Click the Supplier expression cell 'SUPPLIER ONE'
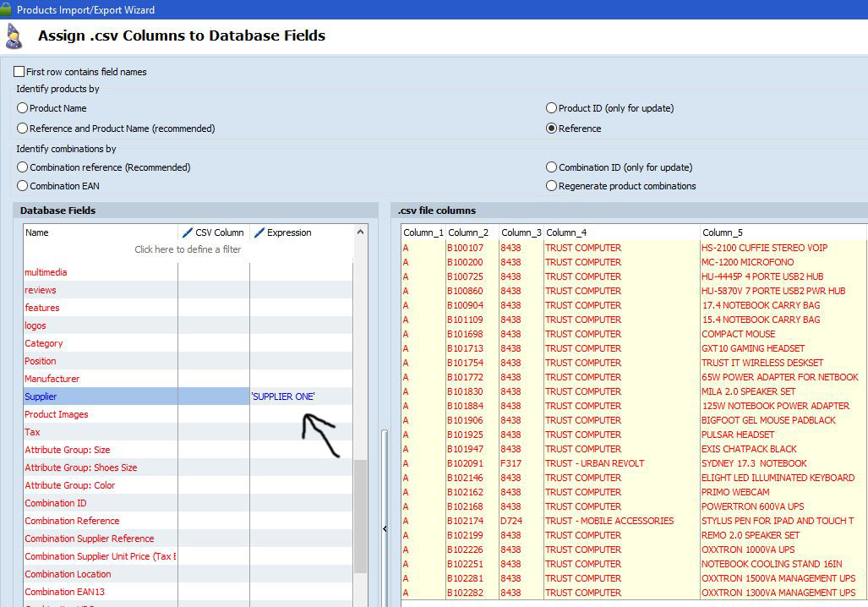 [x=283, y=397]
